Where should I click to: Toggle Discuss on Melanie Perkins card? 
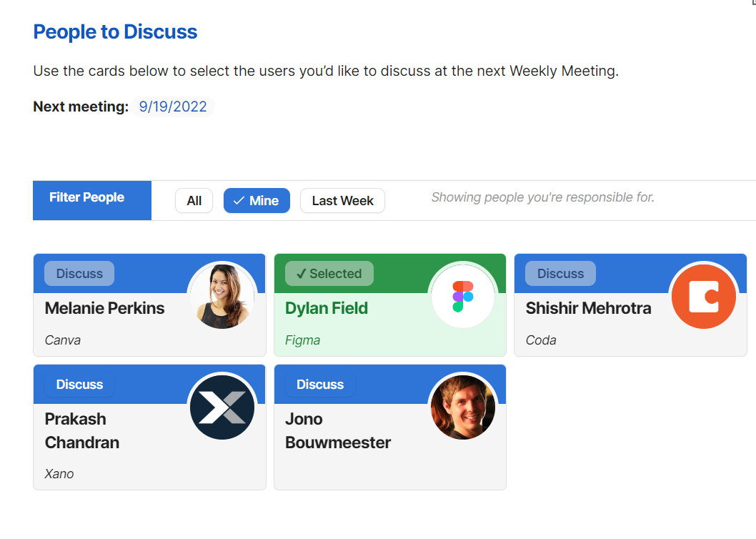[x=79, y=274]
